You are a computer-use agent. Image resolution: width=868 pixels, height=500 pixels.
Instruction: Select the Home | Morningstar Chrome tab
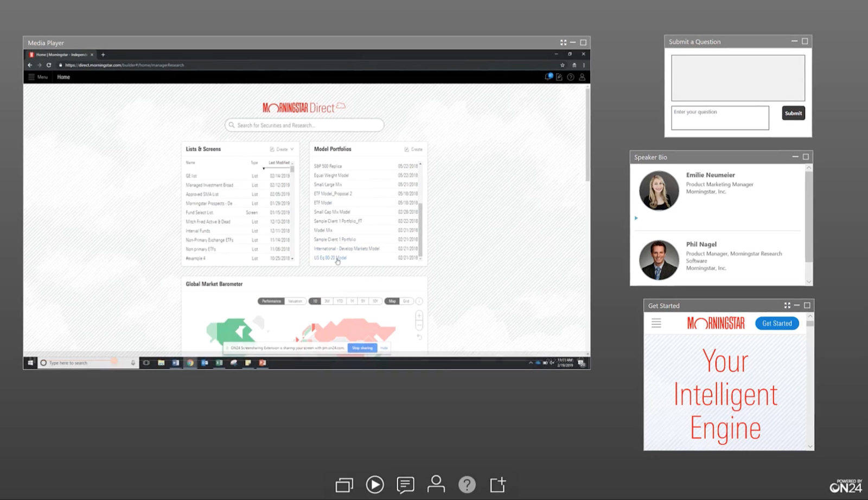point(61,54)
